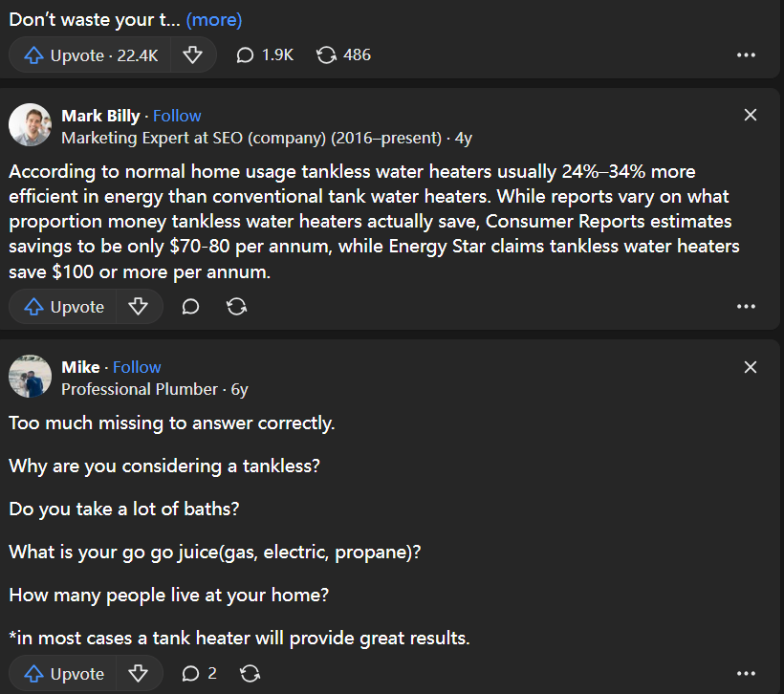Share the top answer with 486 shares
This screenshot has width=784, height=694.
pyautogui.click(x=343, y=55)
